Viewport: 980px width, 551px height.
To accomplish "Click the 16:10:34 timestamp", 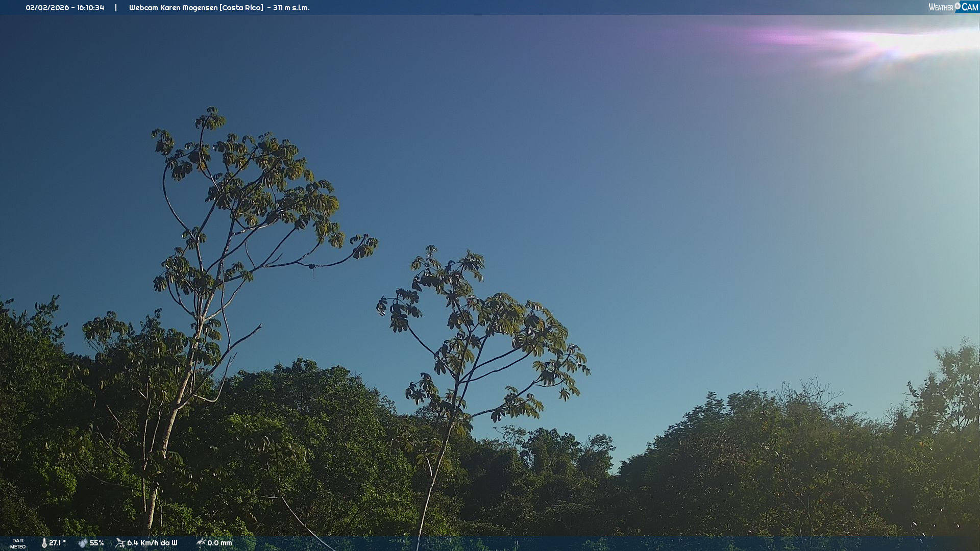I will [91, 8].
